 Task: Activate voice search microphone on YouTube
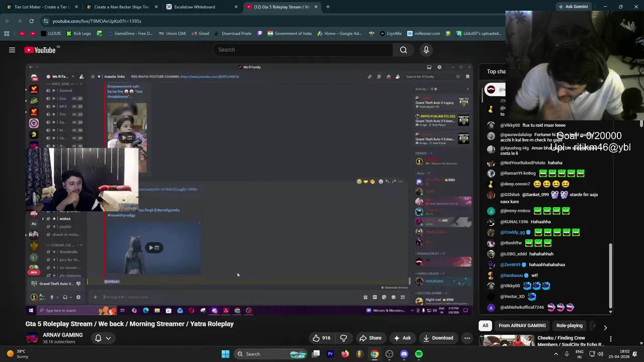point(426,50)
